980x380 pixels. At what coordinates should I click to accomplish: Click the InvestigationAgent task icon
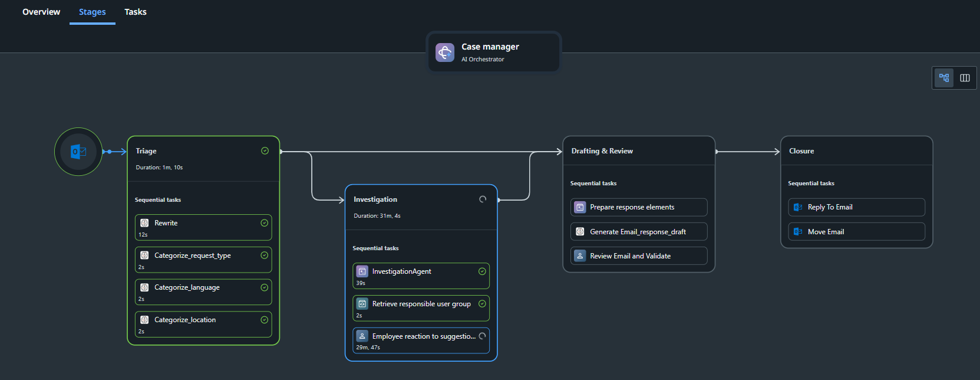[362, 271]
